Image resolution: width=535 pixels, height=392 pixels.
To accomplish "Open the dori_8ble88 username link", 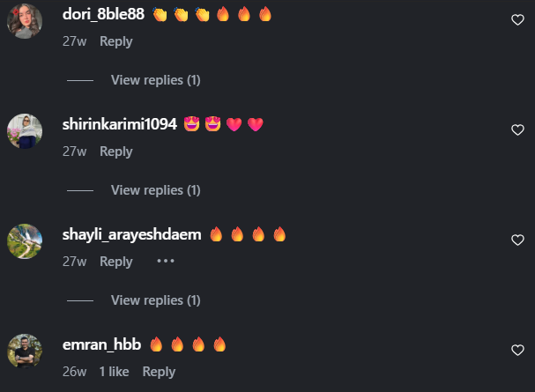I will [103, 14].
